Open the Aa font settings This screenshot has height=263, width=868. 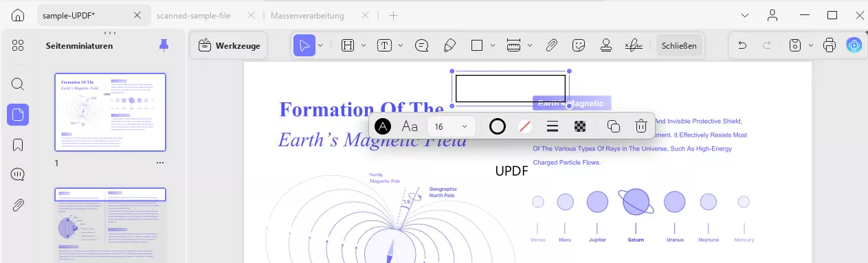(410, 126)
